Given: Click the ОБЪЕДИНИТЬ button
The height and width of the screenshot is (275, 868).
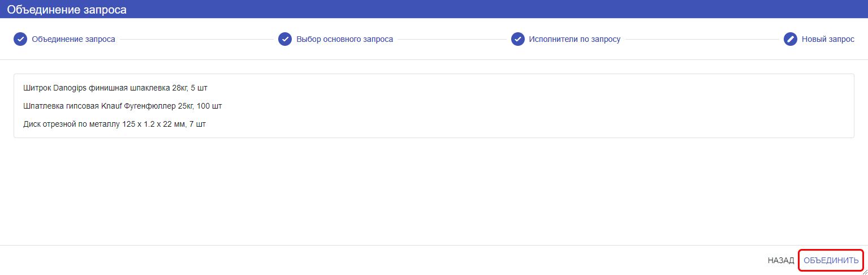Looking at the screenshot, I should 831,261.
